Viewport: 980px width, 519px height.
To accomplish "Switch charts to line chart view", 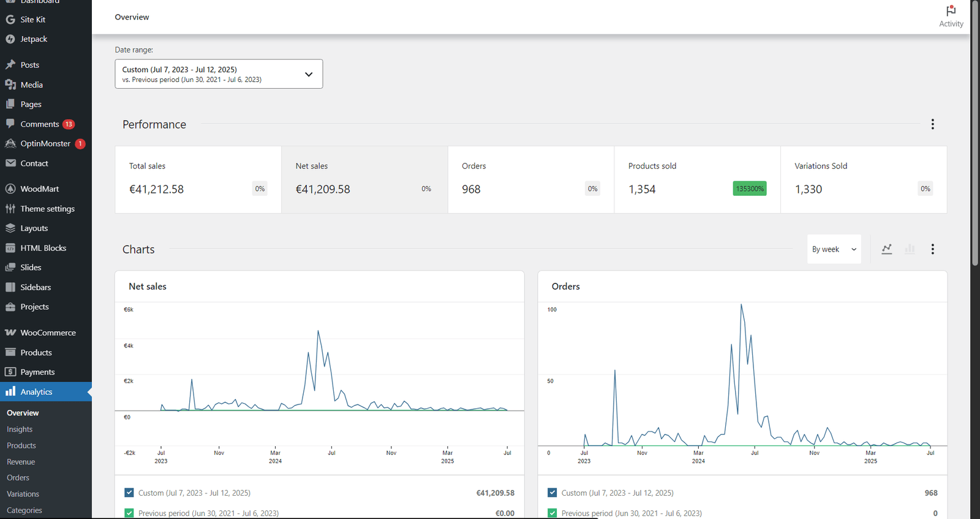I will tap(887, 249).
